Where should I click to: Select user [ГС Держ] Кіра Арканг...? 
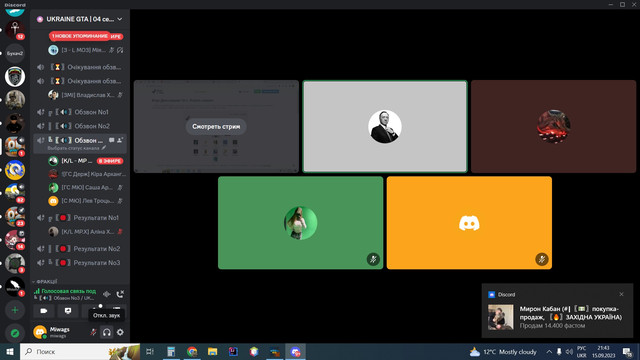pyautogui.click(x=86, y=174)
